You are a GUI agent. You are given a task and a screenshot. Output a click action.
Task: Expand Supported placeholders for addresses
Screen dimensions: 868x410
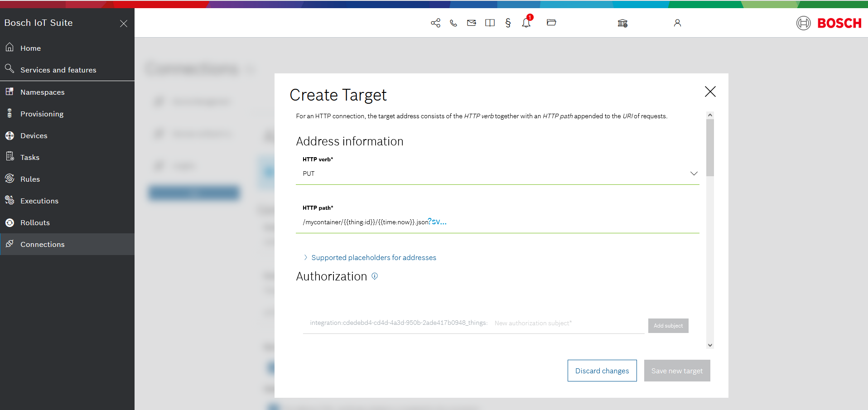[370, 257]
